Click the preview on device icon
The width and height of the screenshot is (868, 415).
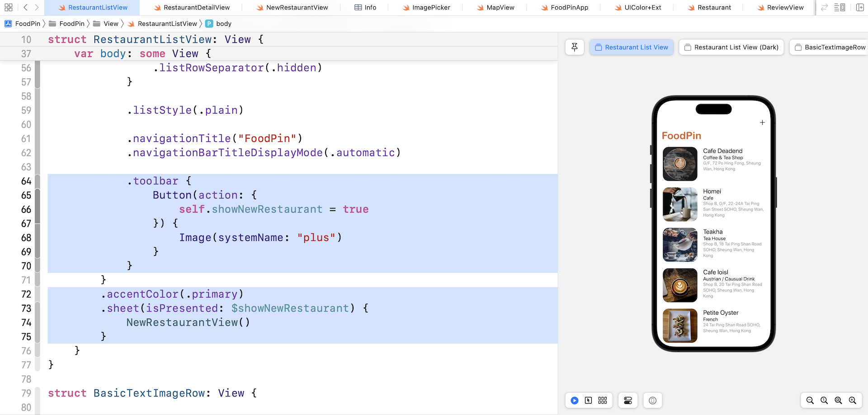[652, 401]
